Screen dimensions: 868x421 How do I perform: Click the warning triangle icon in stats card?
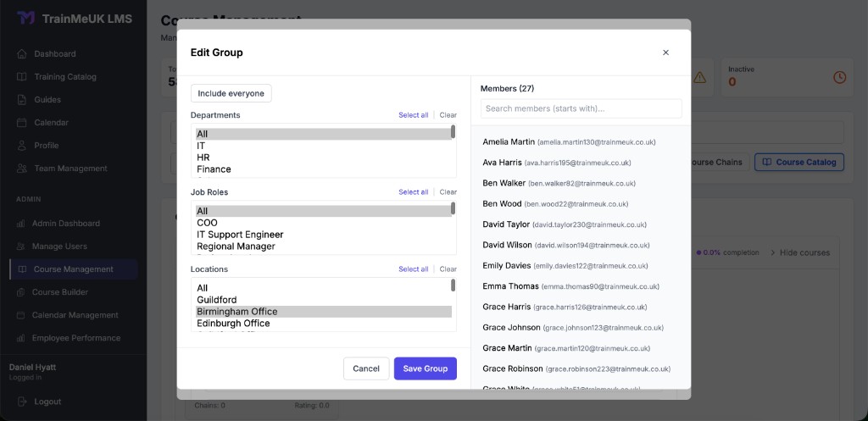pyautogui.click(x=699, y=77)
